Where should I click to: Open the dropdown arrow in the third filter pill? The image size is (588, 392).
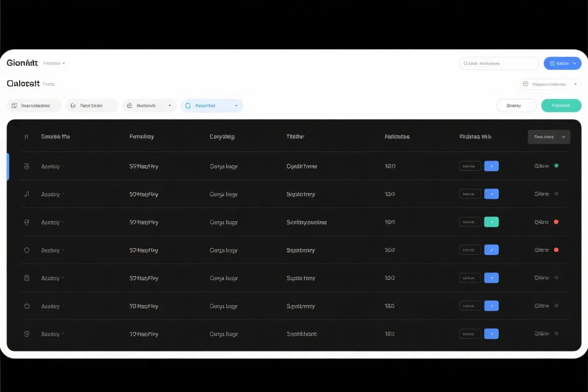(x=170, y=105)
